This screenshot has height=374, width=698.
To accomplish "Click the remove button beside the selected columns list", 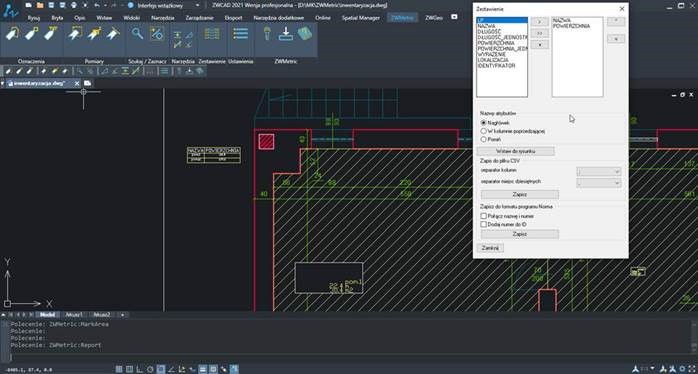I will [616, 39].
